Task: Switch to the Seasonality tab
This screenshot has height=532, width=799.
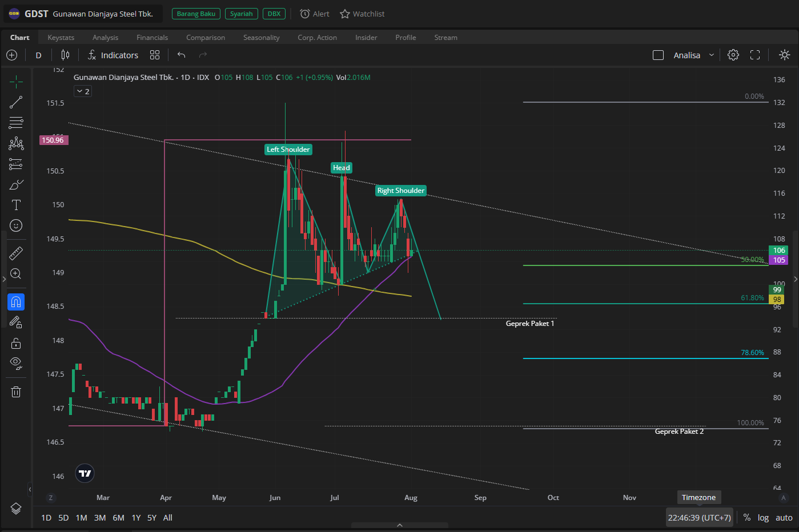Action: [x=262, y=38]
